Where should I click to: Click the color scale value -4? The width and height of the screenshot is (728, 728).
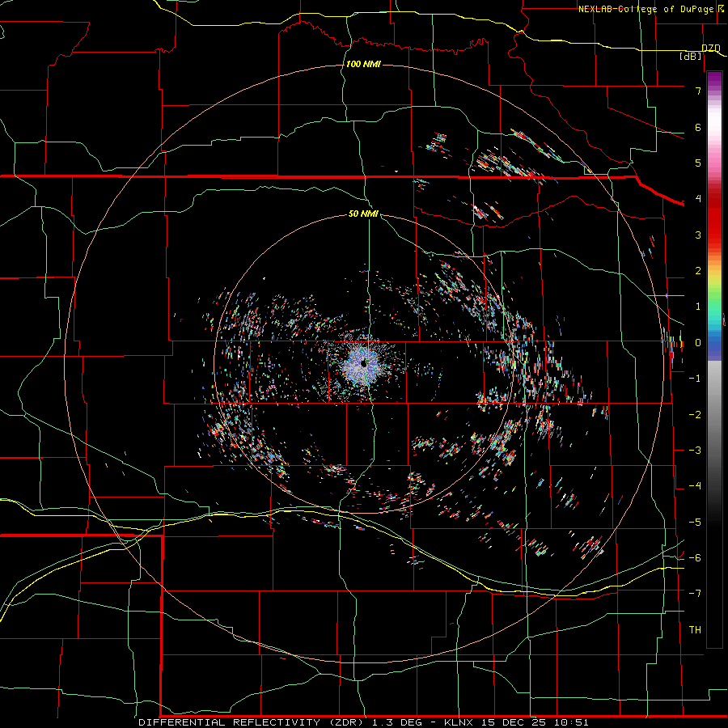695,486
